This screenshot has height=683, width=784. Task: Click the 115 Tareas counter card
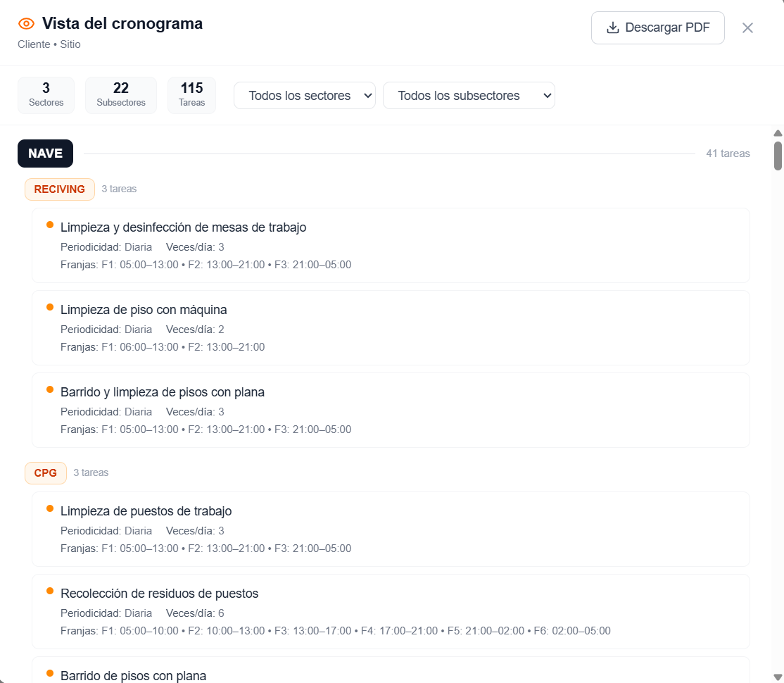(192, 95)
